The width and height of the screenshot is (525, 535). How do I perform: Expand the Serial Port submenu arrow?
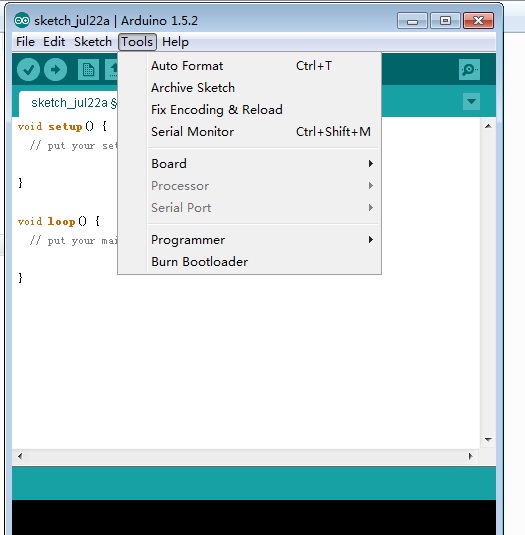click(x=371, y=207)
